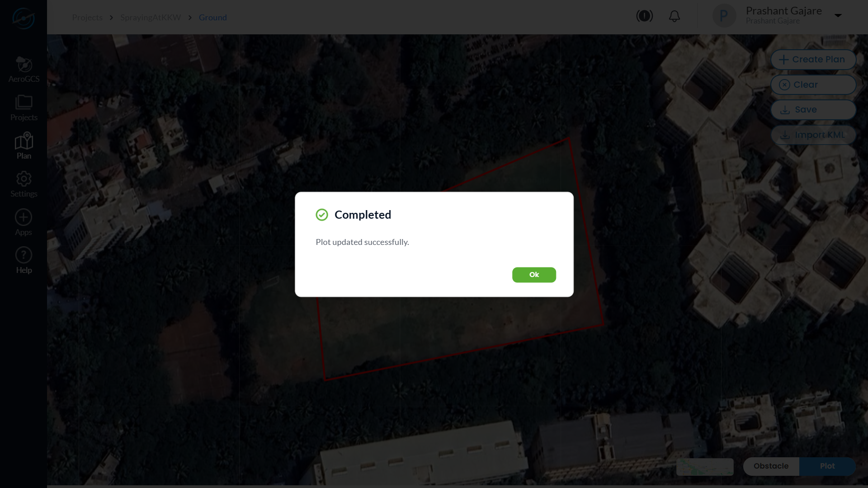Open the Apps plus icon

point(24,217)
